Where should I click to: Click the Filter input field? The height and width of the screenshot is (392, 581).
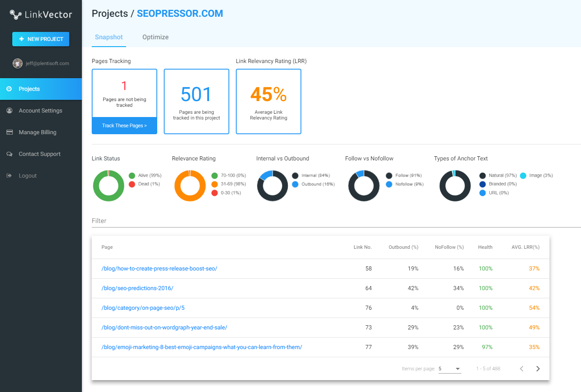(336, 221)
